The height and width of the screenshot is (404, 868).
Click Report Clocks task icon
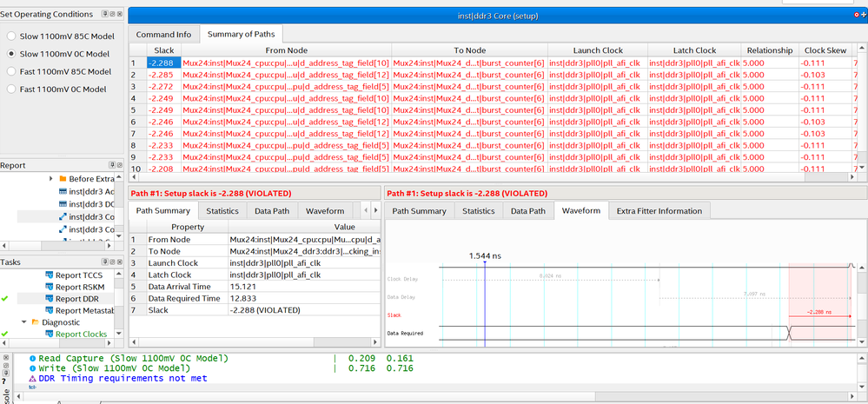pyautogui.click(x=50, y=334)
